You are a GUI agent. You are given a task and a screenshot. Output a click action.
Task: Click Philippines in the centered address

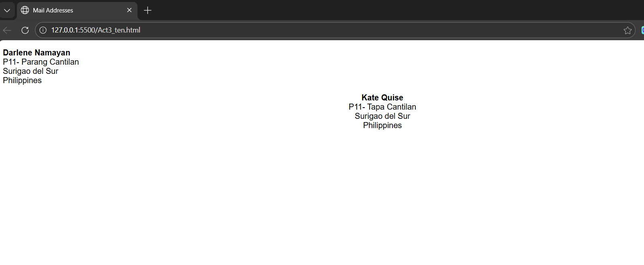pos(382,125)
